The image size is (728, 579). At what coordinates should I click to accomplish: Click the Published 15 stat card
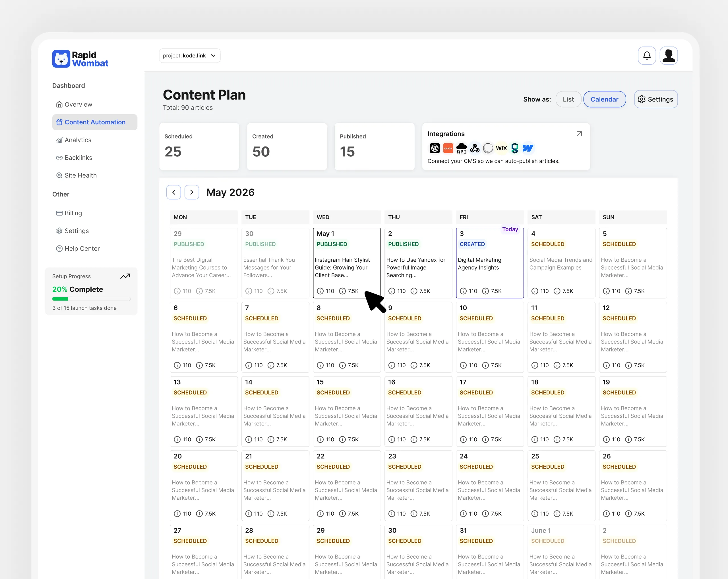[x=375, y=146]
